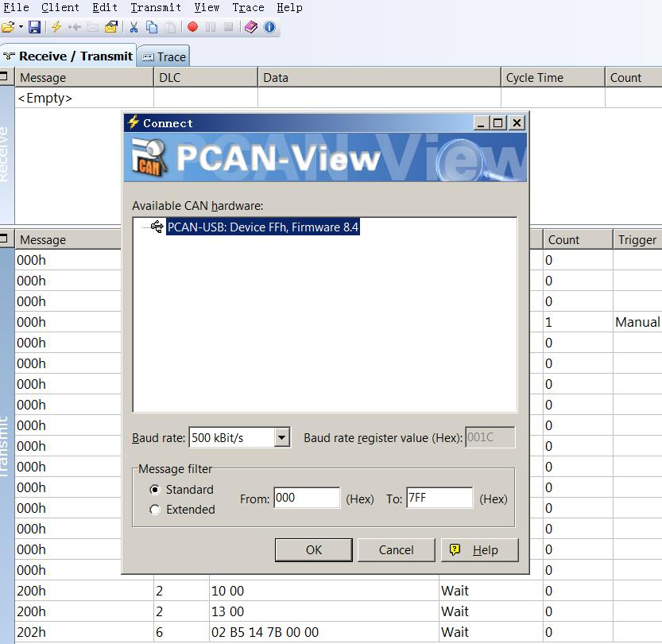662x644 pixels.
Task: Start trace with red record icon
Action: pos(192,28)
